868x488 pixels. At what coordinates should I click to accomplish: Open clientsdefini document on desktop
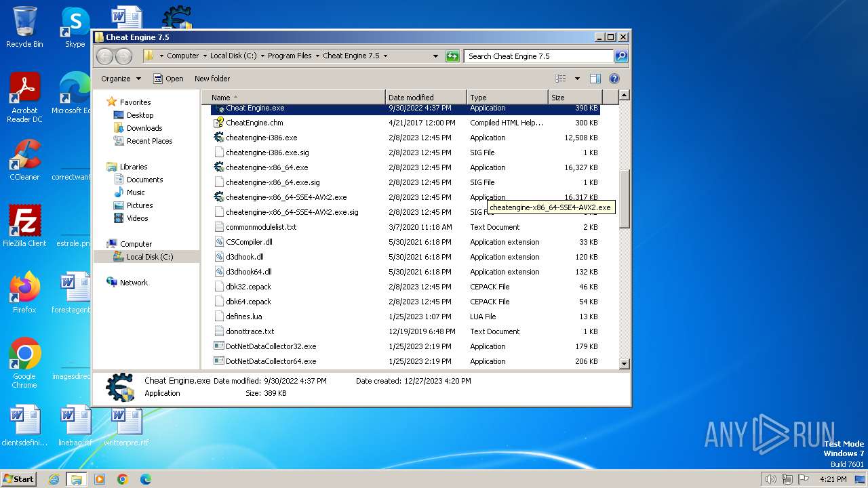click(x=24, y=426)
